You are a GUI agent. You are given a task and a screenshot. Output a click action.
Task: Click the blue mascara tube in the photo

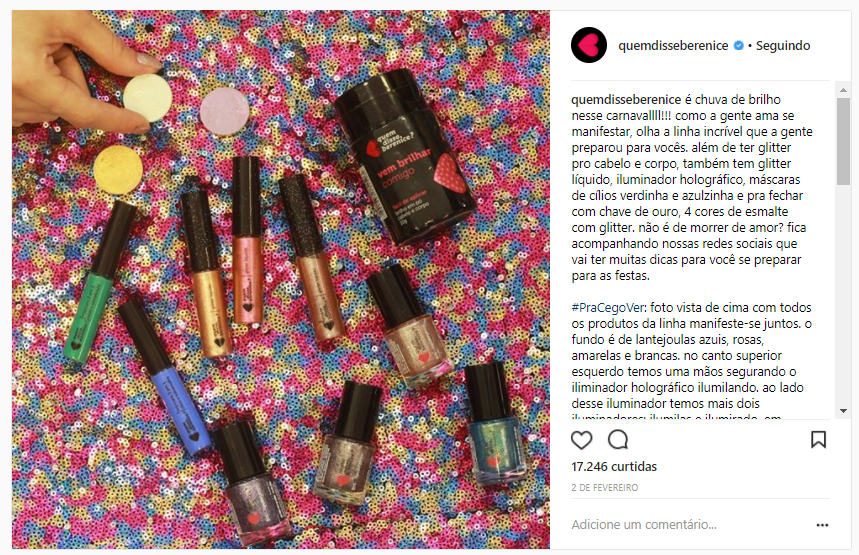click(165, 377)
